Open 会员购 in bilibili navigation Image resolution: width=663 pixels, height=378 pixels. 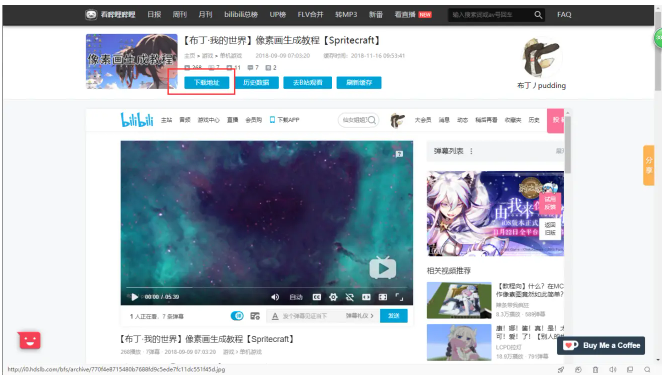click(253, 120)
